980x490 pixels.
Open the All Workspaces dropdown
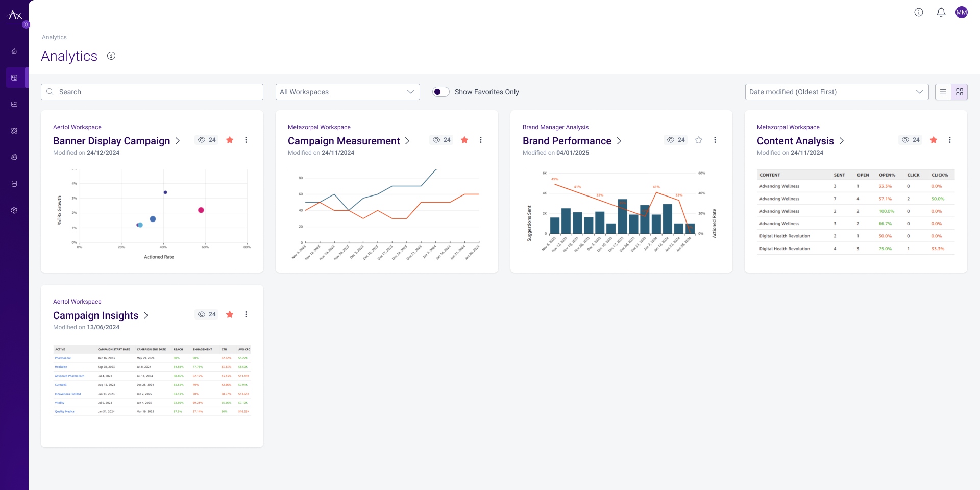pyautogui.click(x=348, y=92)
